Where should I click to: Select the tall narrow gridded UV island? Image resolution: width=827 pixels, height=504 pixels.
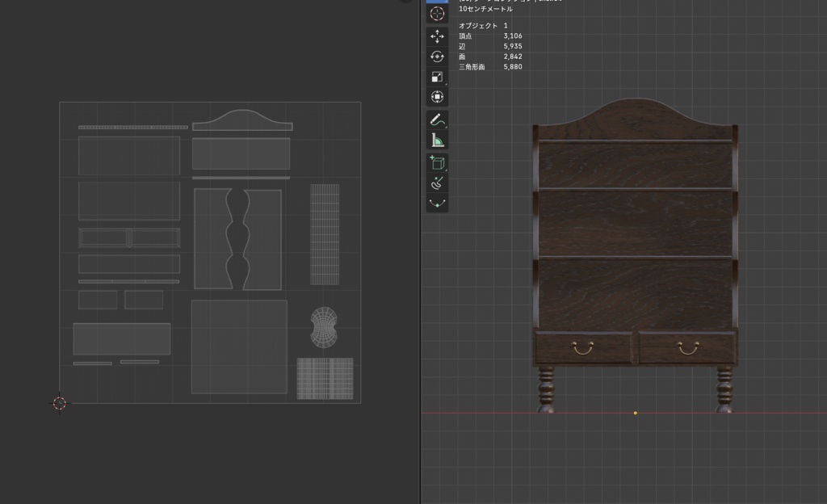[325, 234]
